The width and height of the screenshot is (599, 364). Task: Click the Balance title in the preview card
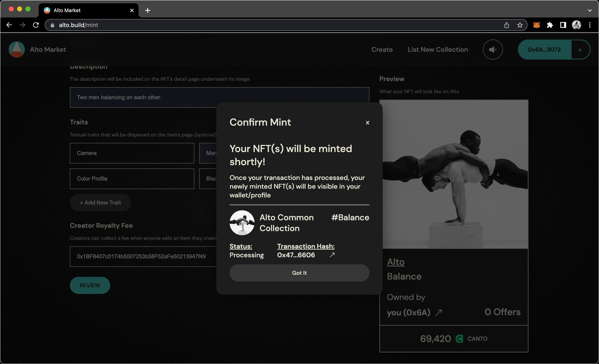point(404,276)
